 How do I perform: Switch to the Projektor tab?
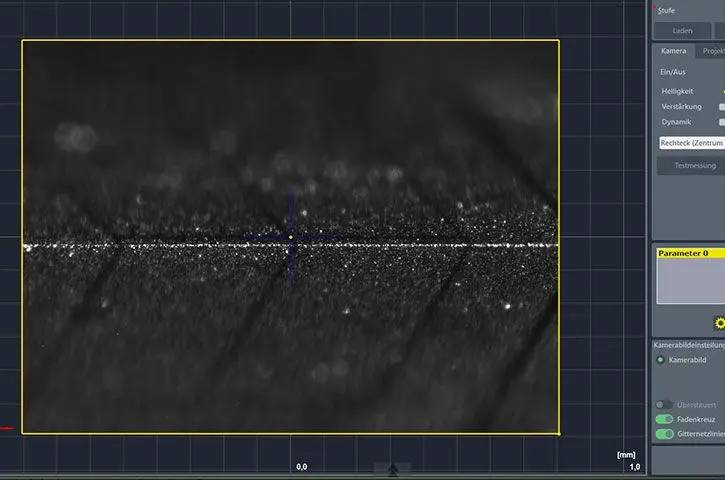coord(711,51)
